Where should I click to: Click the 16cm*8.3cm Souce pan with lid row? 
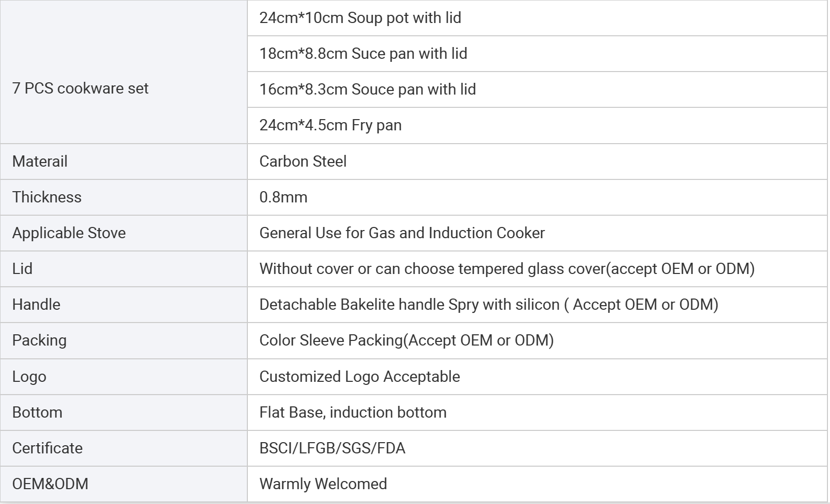(537, 89)
